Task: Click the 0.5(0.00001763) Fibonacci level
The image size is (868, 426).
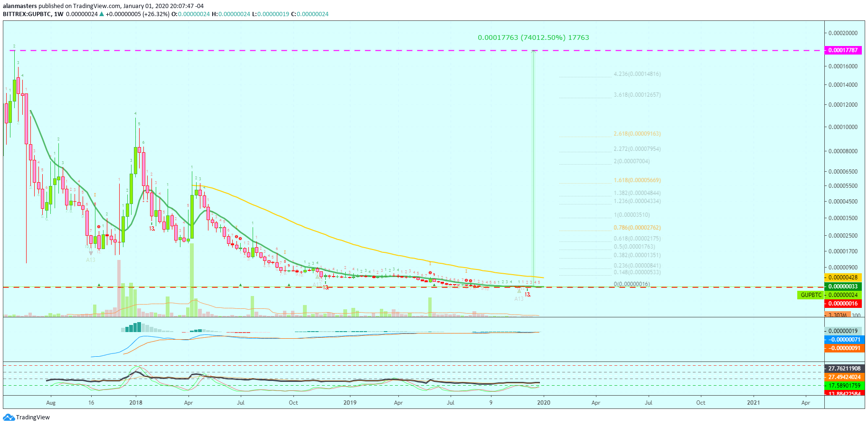Action: click(634, 247)
